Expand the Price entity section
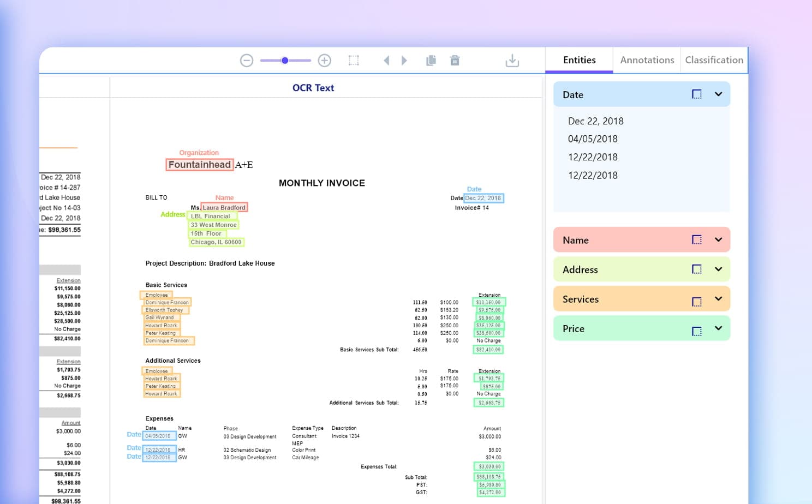The width and height of the screenshot is (812, 504). (x=719, y=328)
